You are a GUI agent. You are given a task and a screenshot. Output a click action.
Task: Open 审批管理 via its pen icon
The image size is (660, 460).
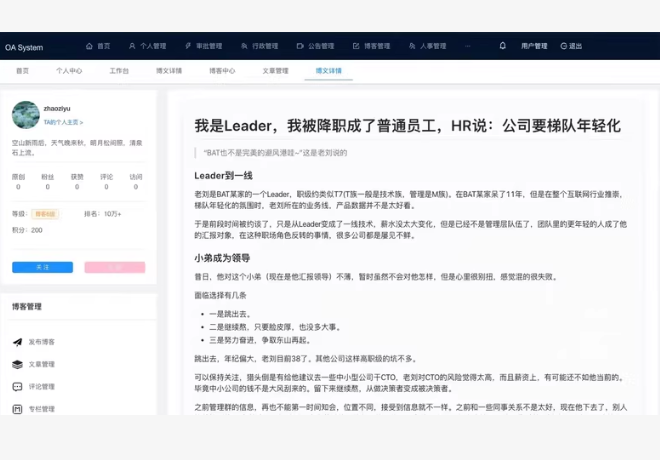(x=188, y=46)
